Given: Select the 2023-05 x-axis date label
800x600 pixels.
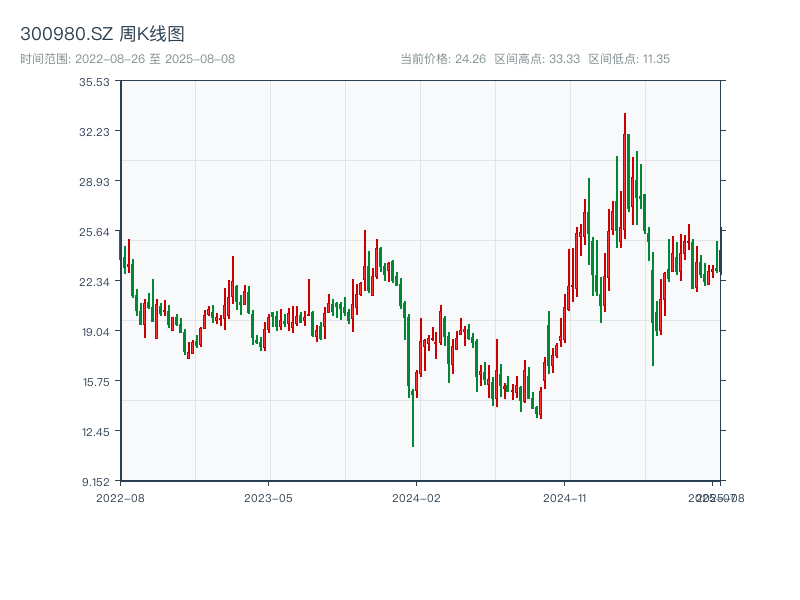Looking at the screenshot, I should 268,497.
